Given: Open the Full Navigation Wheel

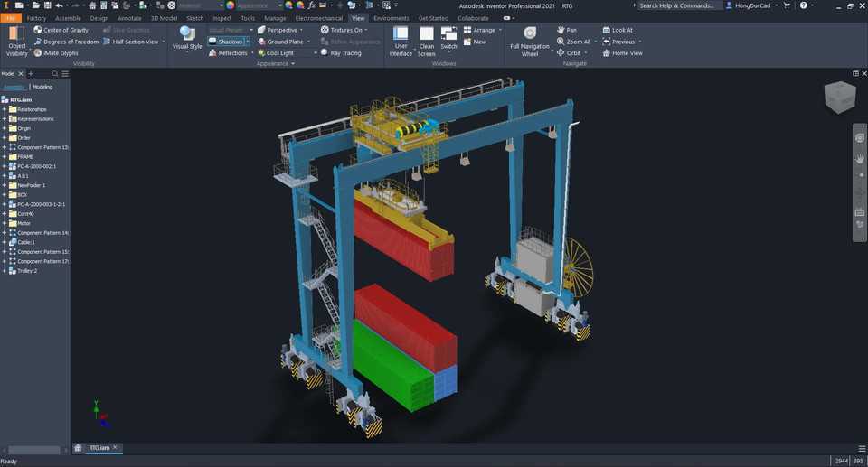Looking at the screenshot, I should (x=530, y=42).
